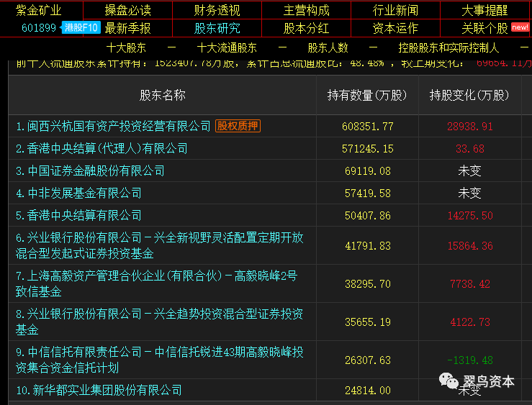This screenshot has height=405, width=532.
Task: Click holding value 41791.83
Action: click(x=367, y=246)
